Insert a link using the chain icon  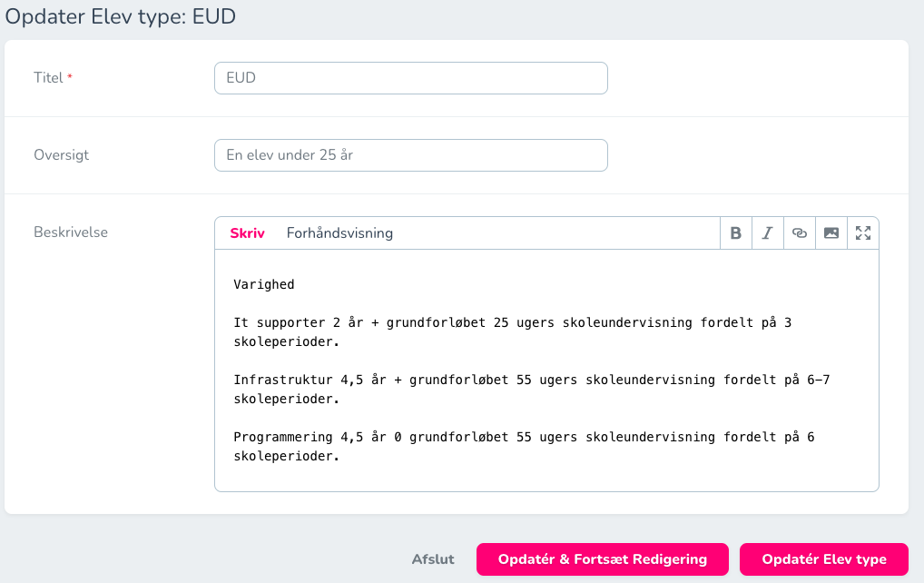800,233
